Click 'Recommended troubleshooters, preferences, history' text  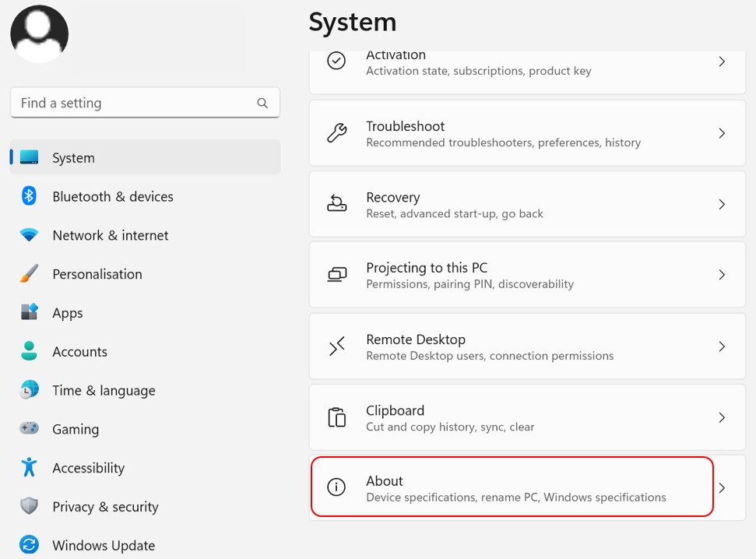[504, 142]
